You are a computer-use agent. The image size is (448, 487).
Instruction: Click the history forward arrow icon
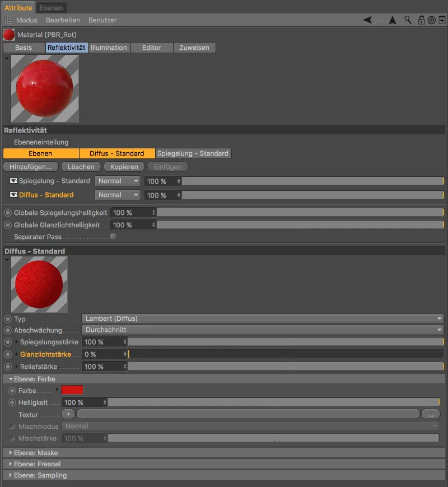pos(392,20)
